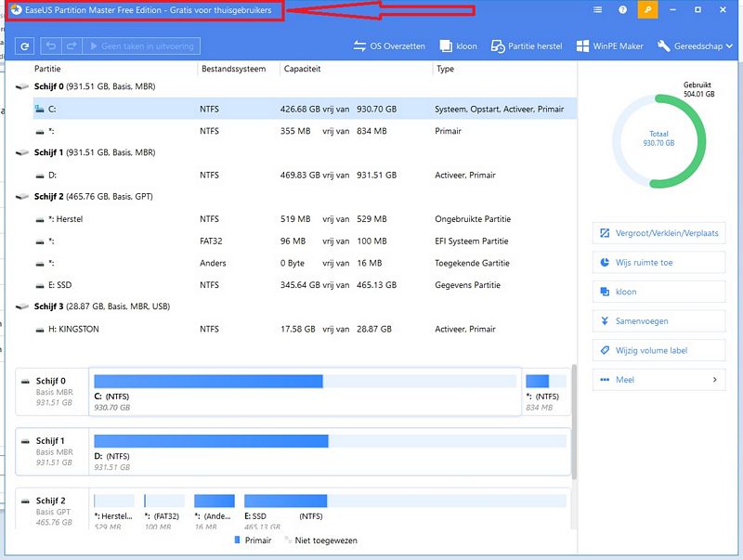743x560 pixels.
Task: Click the EaseUS app logo in title bar
Action: click(x=16, y=9)
